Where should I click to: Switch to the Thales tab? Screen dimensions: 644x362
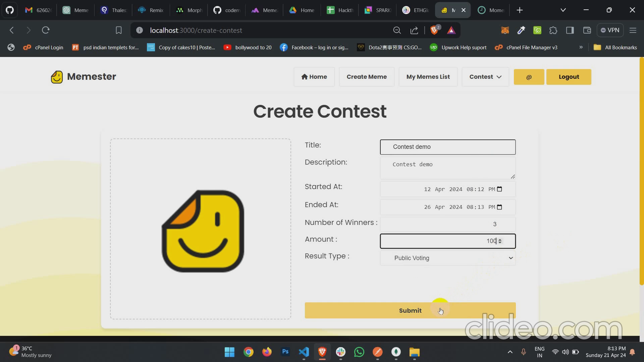114,10
